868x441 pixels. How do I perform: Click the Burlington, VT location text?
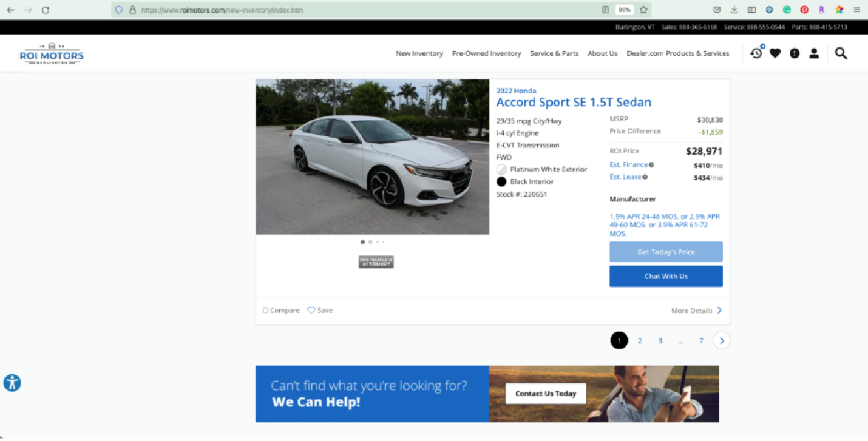(x=635, y=27)
